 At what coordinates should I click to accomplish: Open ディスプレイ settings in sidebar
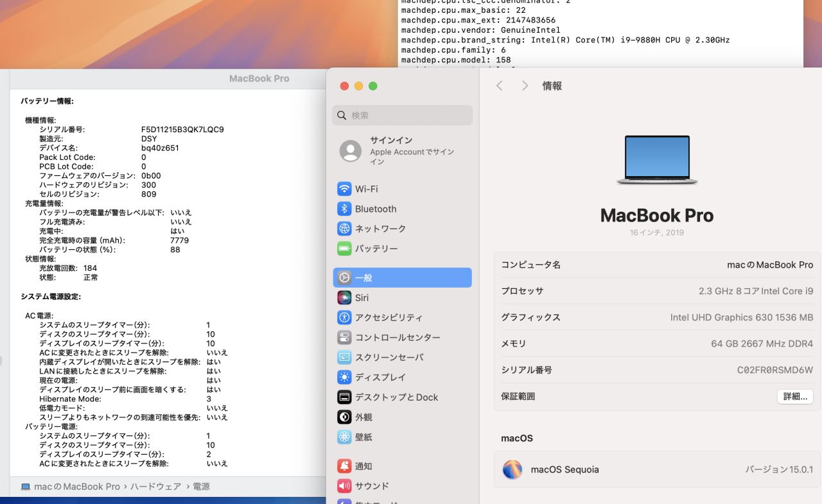tap(402, 377)
